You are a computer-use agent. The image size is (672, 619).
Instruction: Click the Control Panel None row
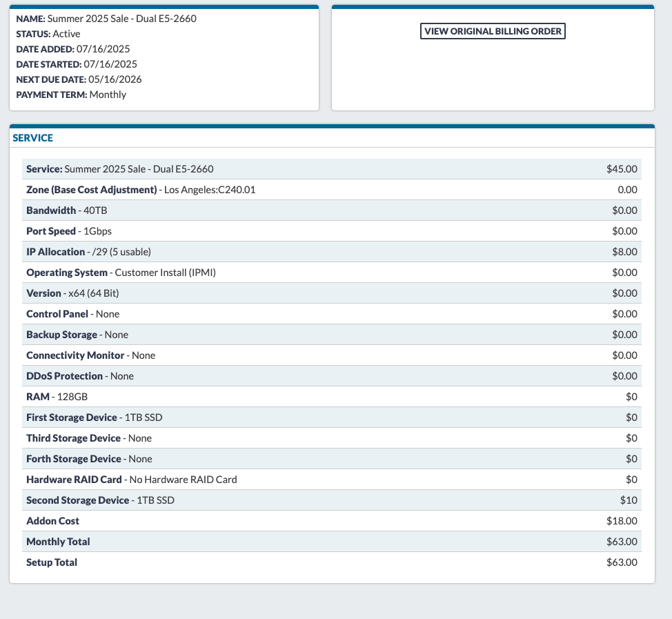pos(72,314)
